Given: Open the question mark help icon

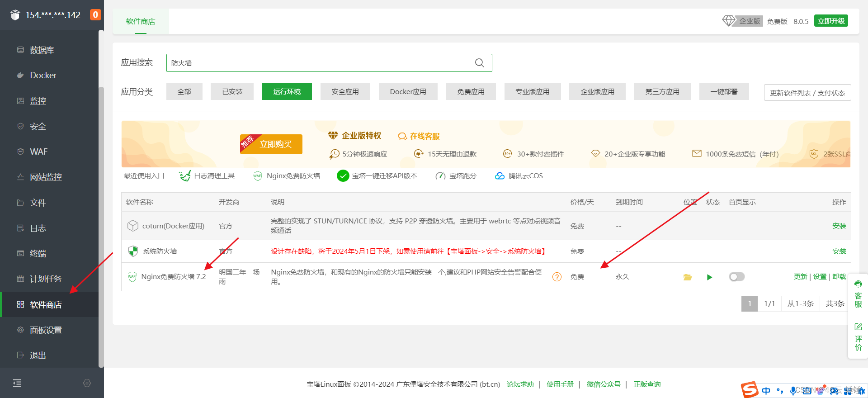Looking at the screenshot, I should [557, 277].
